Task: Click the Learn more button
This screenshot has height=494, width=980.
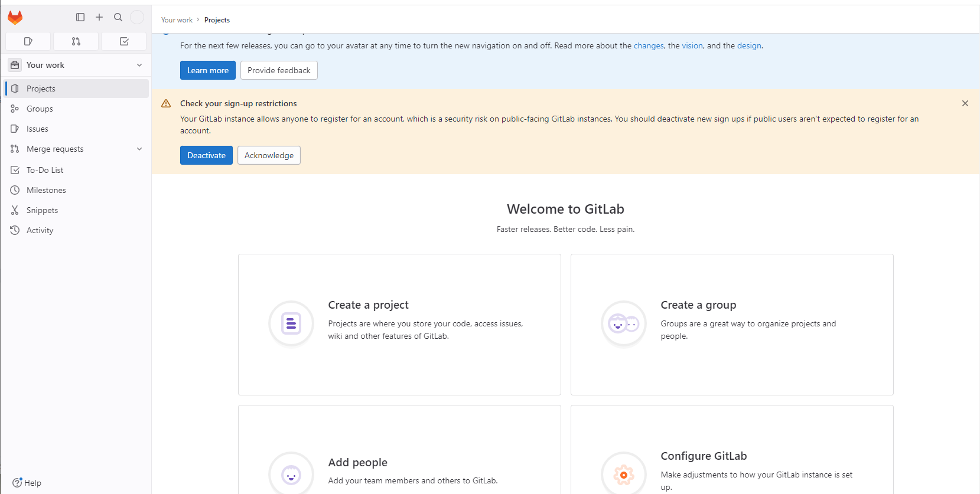Action: pos(208,70)
